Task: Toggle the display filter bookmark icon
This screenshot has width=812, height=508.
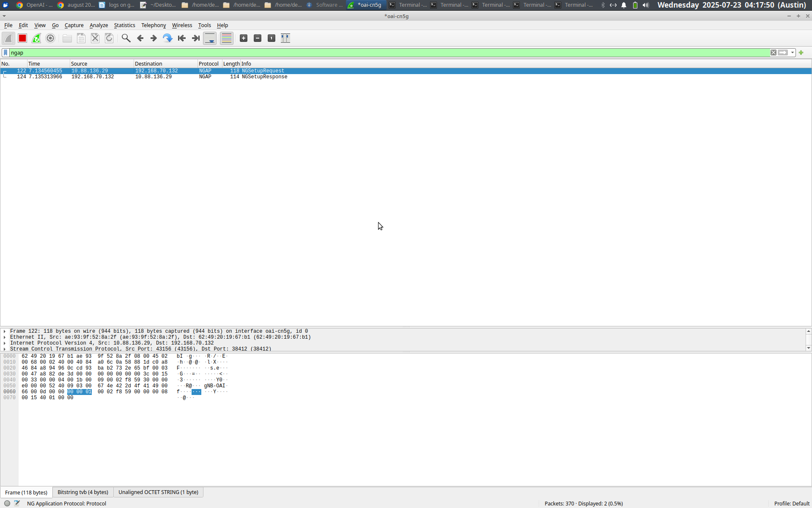Action: [5, 52]
